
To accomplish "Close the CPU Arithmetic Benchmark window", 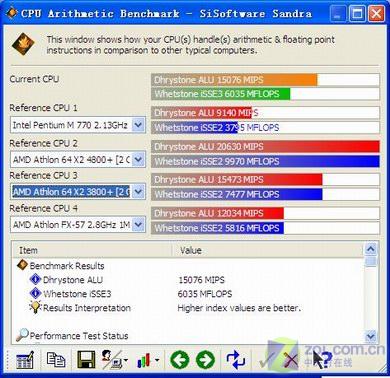I will [376, 14].
